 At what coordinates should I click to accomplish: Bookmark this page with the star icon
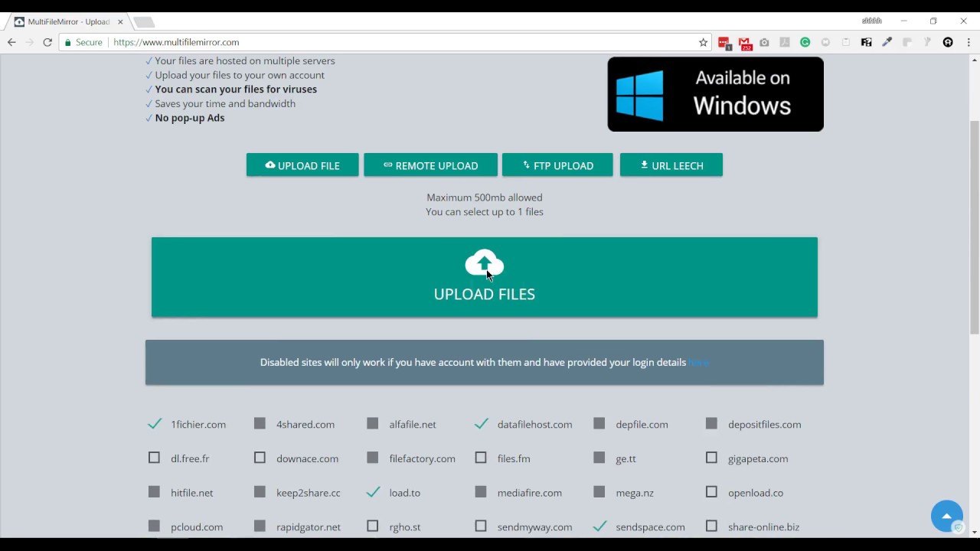click(704, 42)
